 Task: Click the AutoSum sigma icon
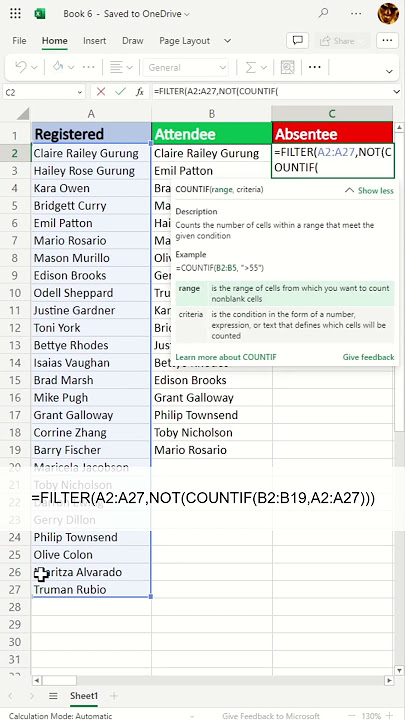click(250, 68)
